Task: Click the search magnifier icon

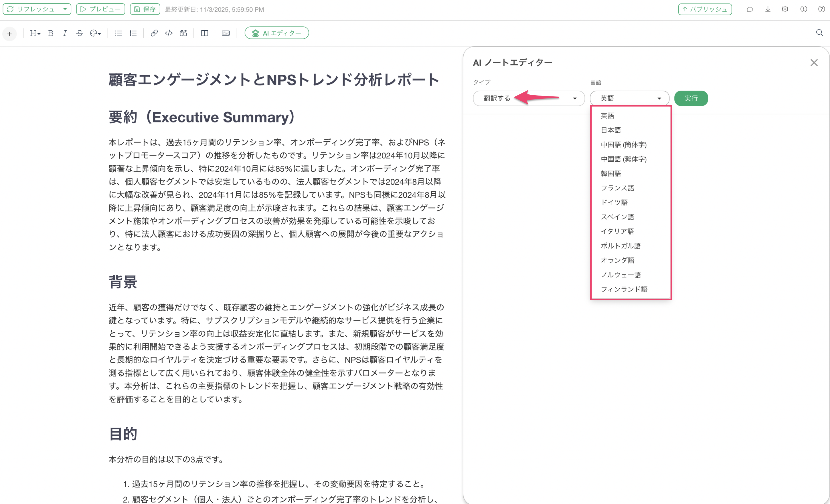Action: (819, 33)
